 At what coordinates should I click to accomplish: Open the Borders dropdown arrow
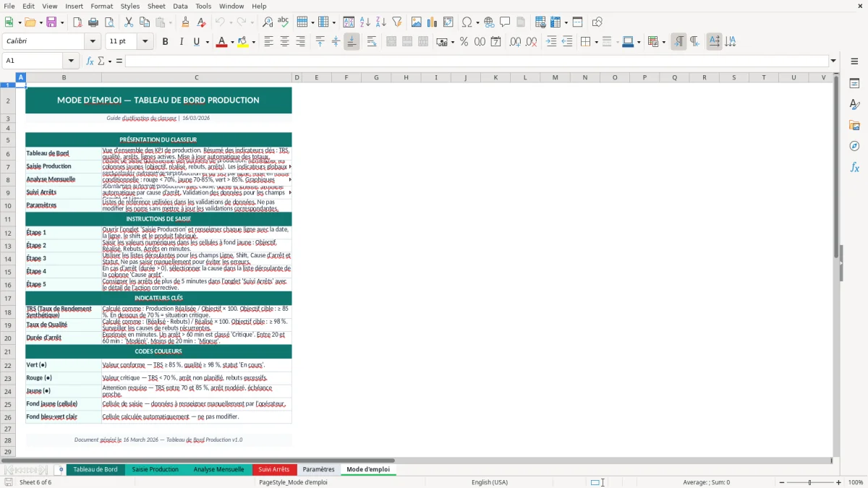(596, 42)
